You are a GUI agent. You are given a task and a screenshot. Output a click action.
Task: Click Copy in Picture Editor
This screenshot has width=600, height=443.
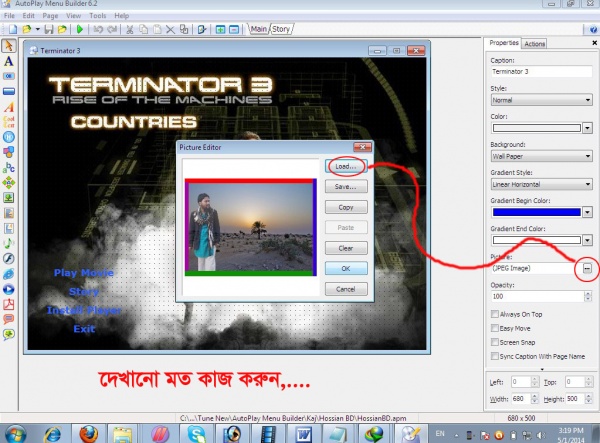pos(346,207)
